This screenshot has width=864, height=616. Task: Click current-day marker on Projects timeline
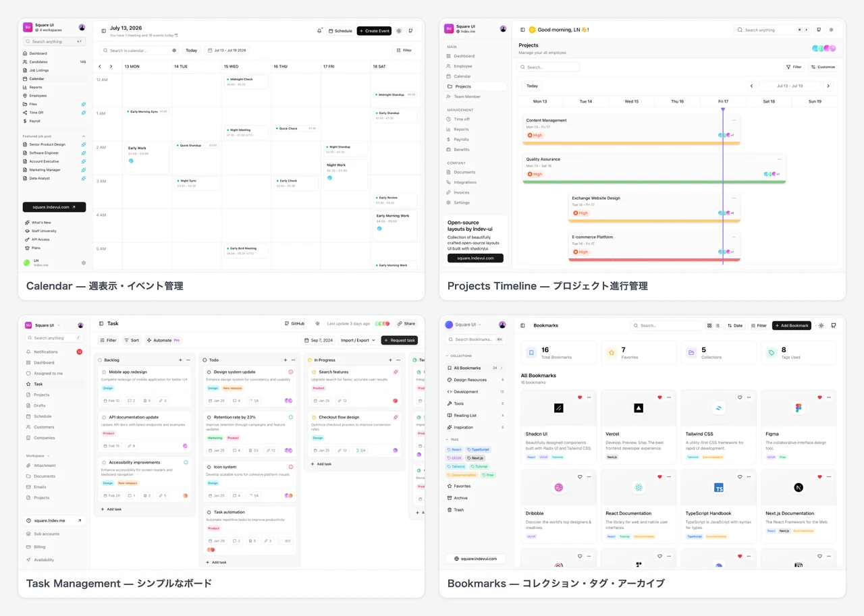coord(723,109)
